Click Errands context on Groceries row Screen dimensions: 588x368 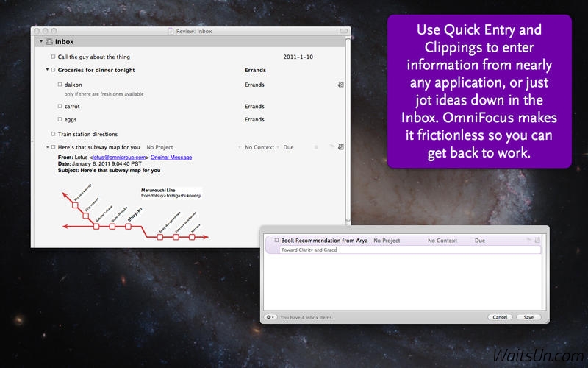tap(255, 70)
